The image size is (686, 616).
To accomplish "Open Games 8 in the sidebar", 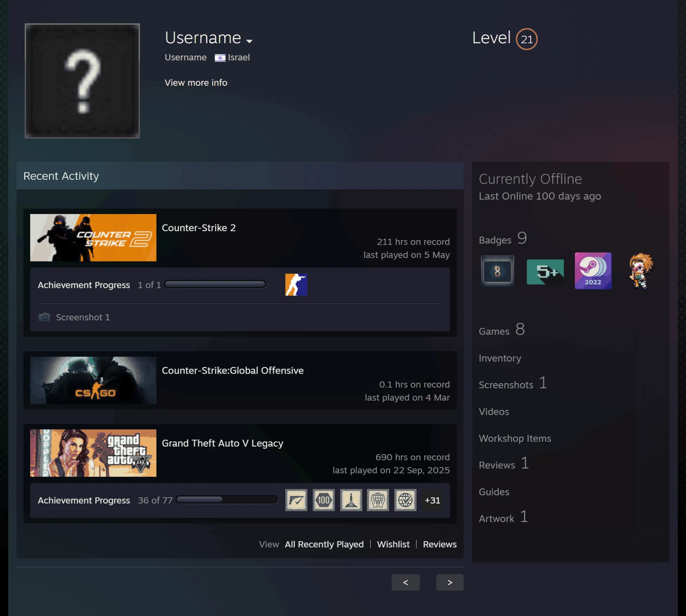I will 502,330.
